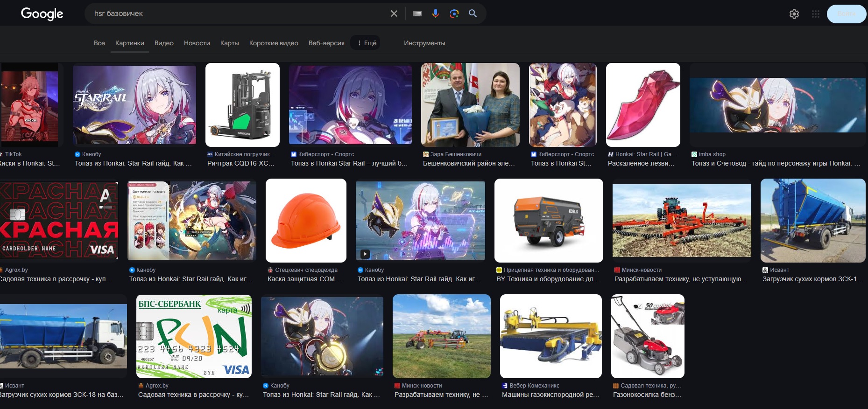The image size is (868, 409).
Task: Open the orange safety helmet image
Action: coord(306,221)
